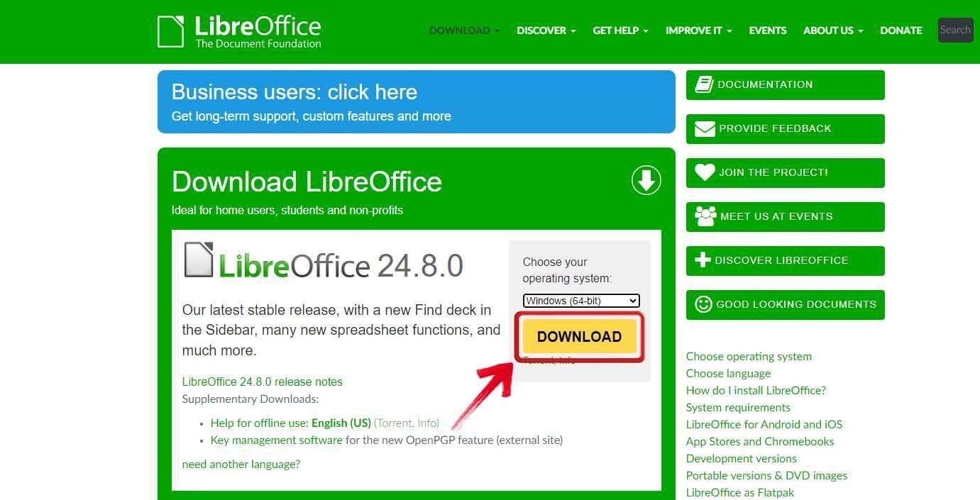
Task: Click the Discover LibreOffice plus icon
Action: click(x=703, y=260)
